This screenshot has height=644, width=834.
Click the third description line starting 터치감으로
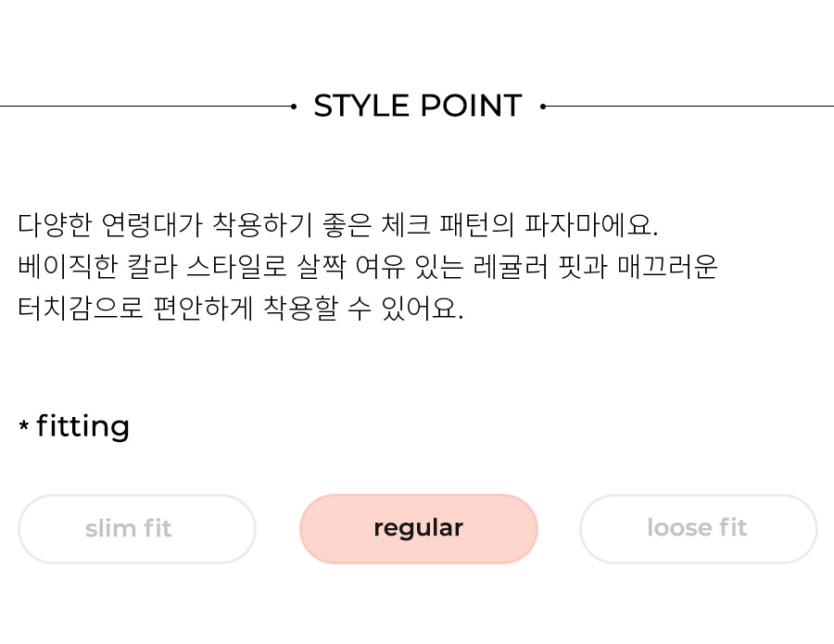coord(240,308)
